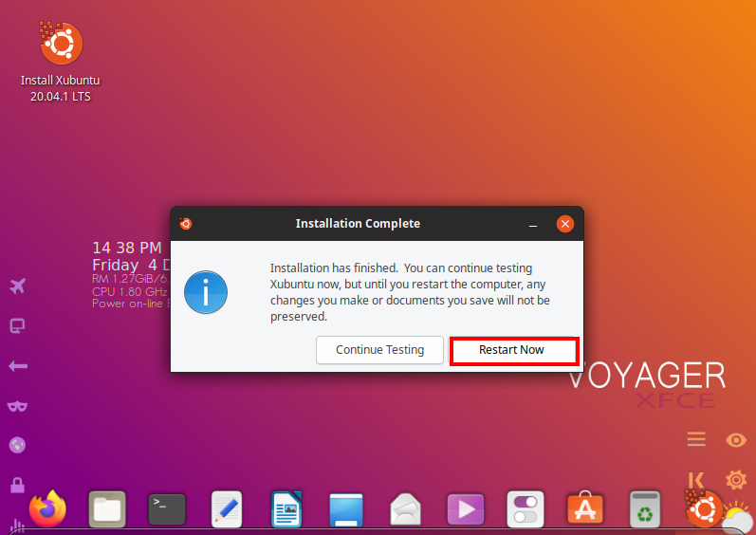756x535 pixels.
Task: Click the blue desktop window dock icon
Action: [345, 509]
